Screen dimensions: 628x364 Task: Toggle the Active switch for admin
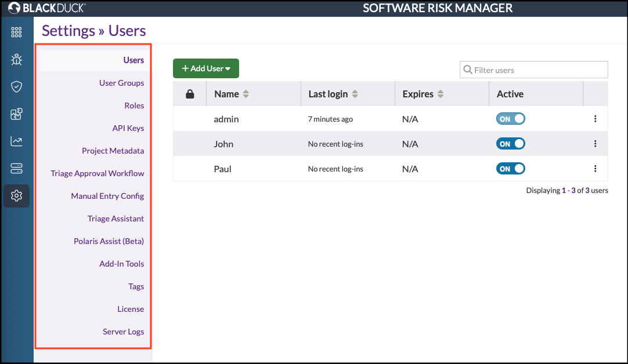(x=511, y=119)
